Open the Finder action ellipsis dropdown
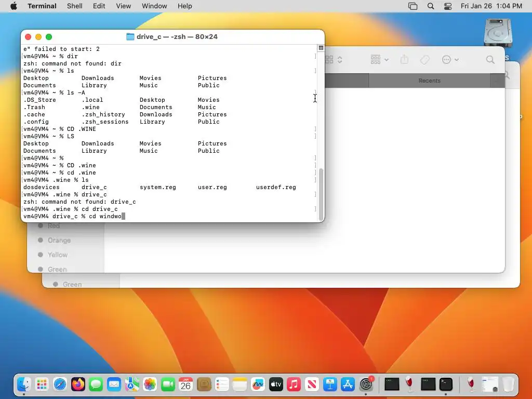Screen dimensions: 532x399 (x=450, y=60)
